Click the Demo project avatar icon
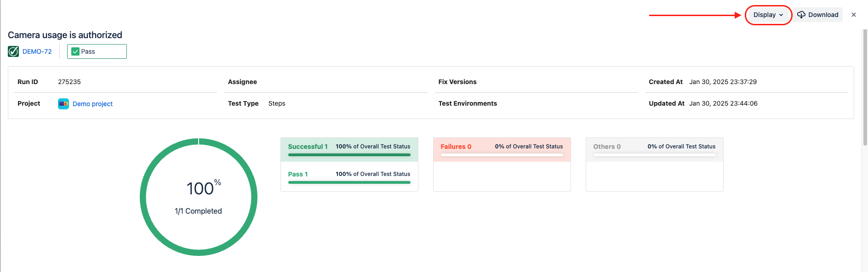The image size is (868, 272). (63, 104)
